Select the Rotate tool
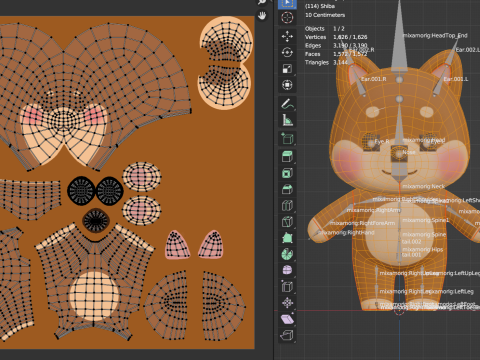The image size is (480, 360). tap(287, 53)
